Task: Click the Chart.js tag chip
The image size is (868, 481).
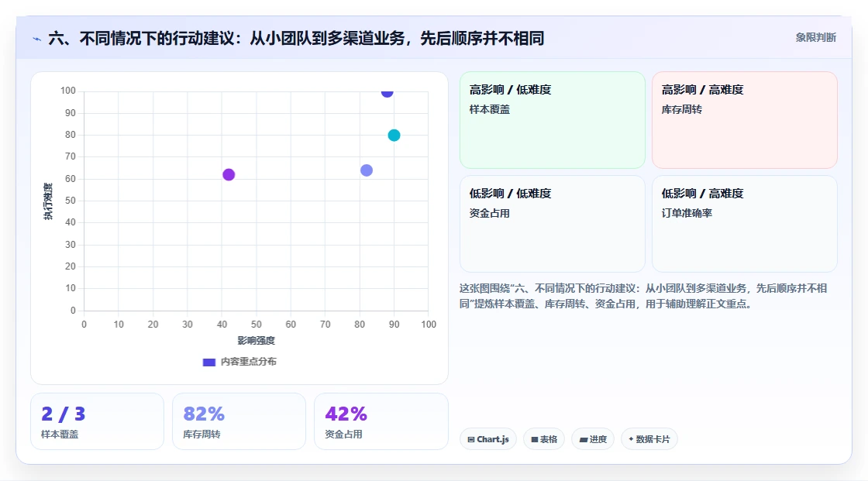Action: 488,439
